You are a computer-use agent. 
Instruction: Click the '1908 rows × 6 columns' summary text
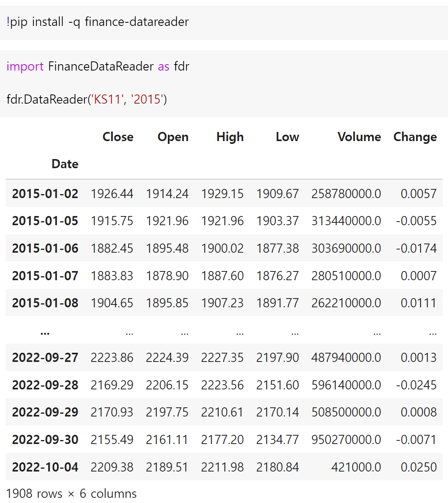tap(71, 493)
